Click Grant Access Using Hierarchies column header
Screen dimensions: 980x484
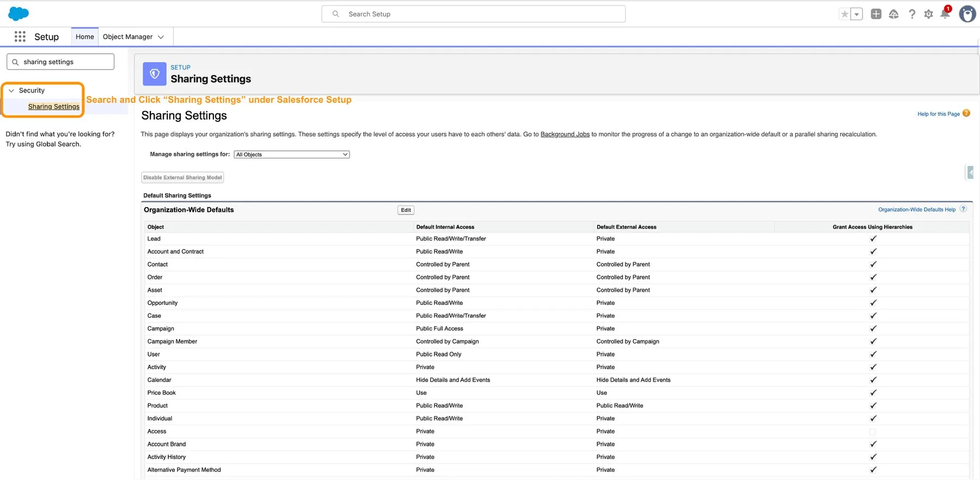[872, 227]
